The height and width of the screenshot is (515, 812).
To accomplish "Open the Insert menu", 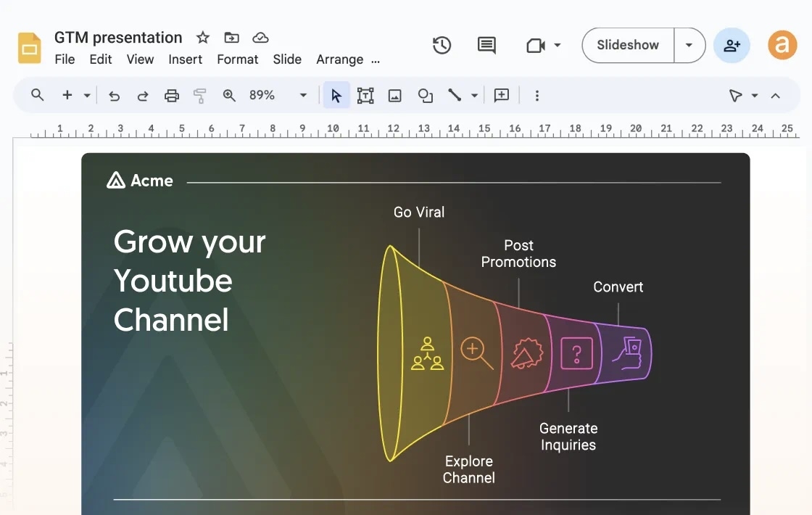I will (185, 59).
